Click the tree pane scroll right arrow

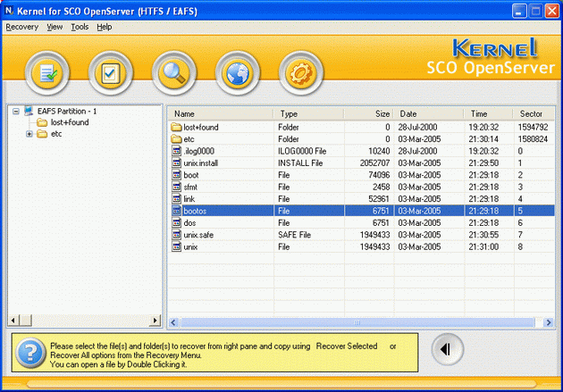click(155, 321)
